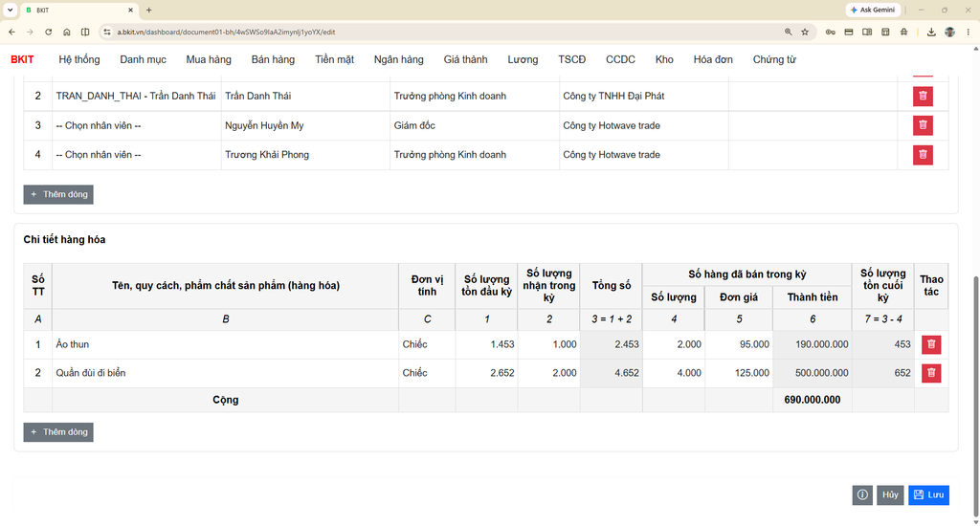Delete the Trương Khải Phong row
The width and height of the screenshot is (980, 526).
pyautogui.click(x=923, y=155)
